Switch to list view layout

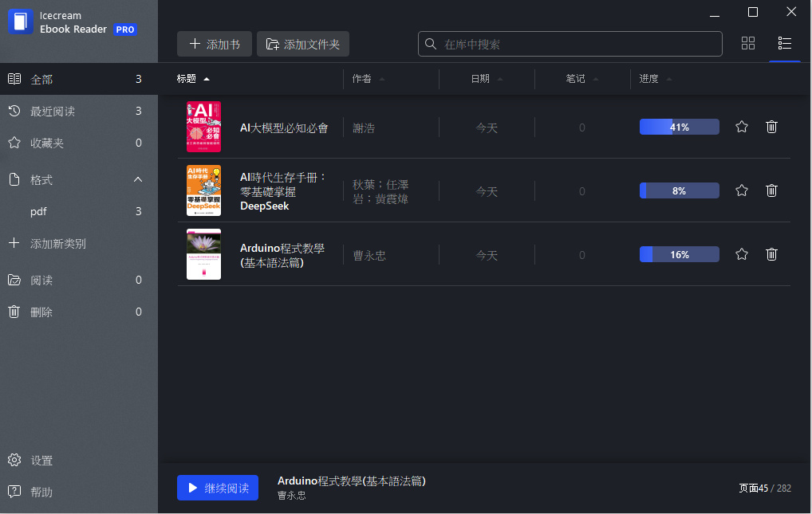[785, 44]
